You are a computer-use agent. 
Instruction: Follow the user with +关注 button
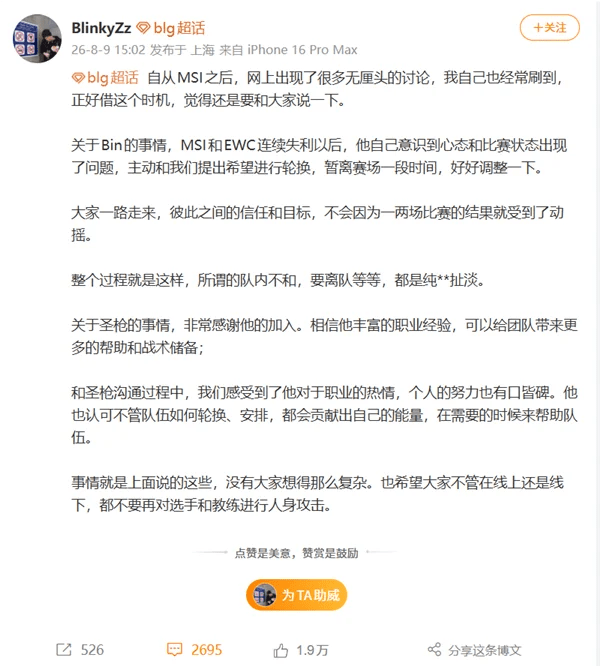pos(549,28)
